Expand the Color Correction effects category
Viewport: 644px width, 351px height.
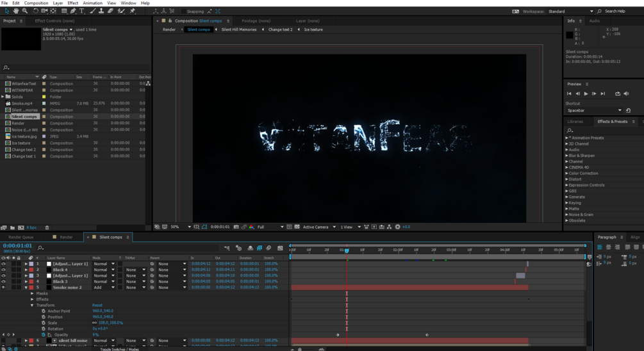(x=567, y=173)
